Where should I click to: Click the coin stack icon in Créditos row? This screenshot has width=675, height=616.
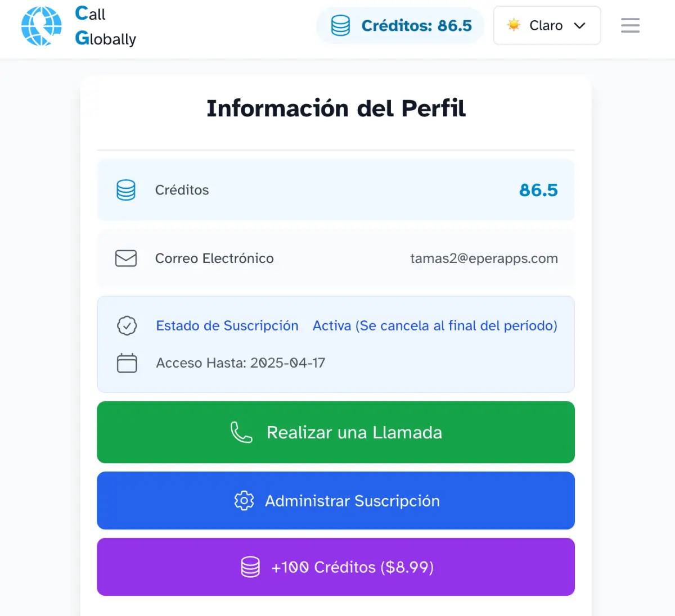click(126, 190)
